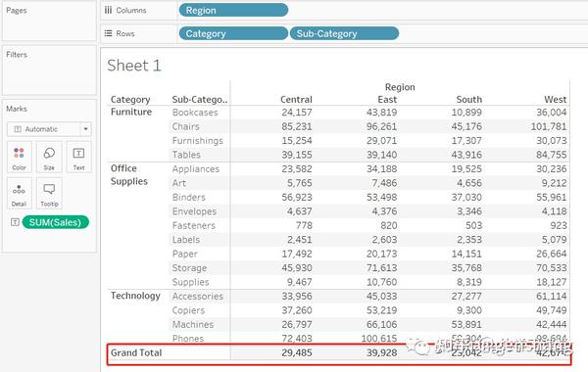
Task: Open the Detail marks card
Action: (x=20, y=193)
